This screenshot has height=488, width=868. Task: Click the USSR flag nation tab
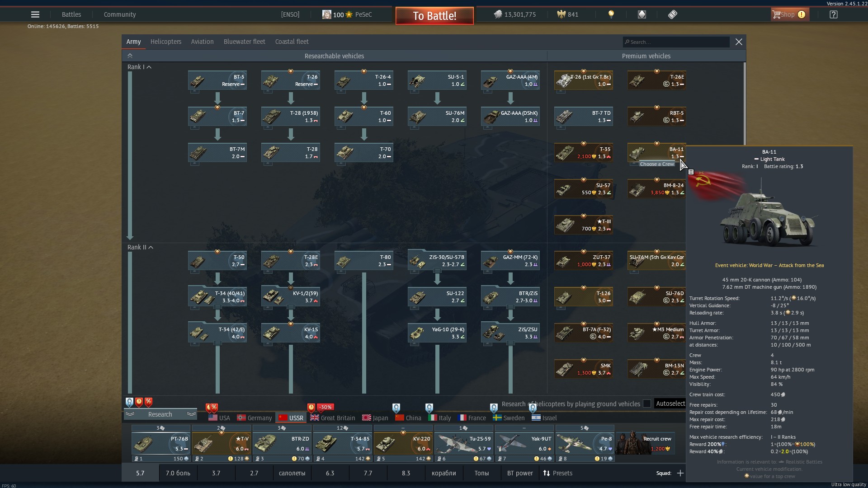pyautogui.click(x=291, y=418)
